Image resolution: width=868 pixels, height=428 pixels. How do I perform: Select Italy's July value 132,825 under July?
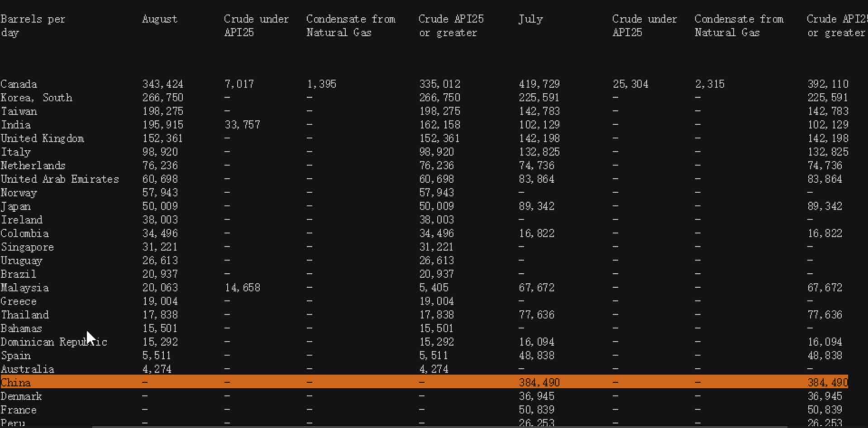point(539,152)
